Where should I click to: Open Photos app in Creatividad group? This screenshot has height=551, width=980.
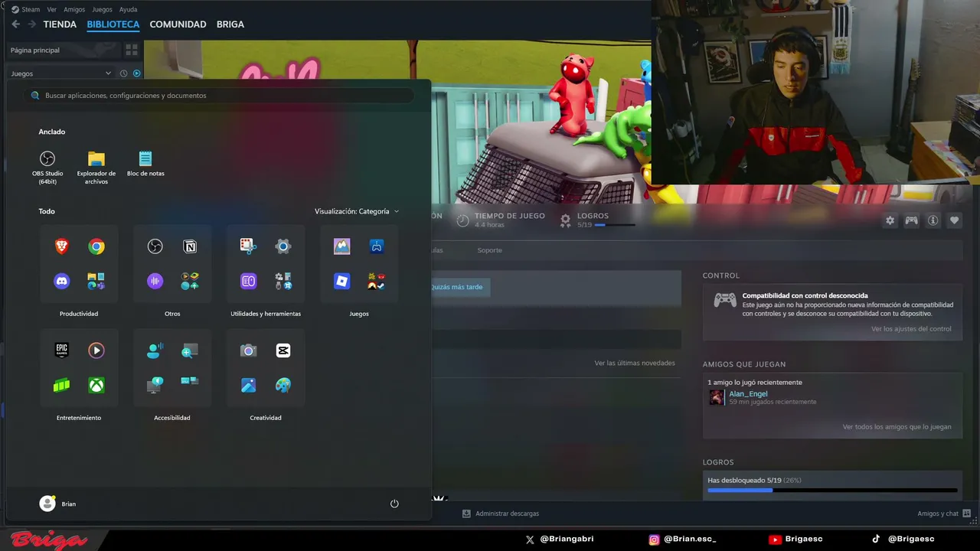(248, 385)
